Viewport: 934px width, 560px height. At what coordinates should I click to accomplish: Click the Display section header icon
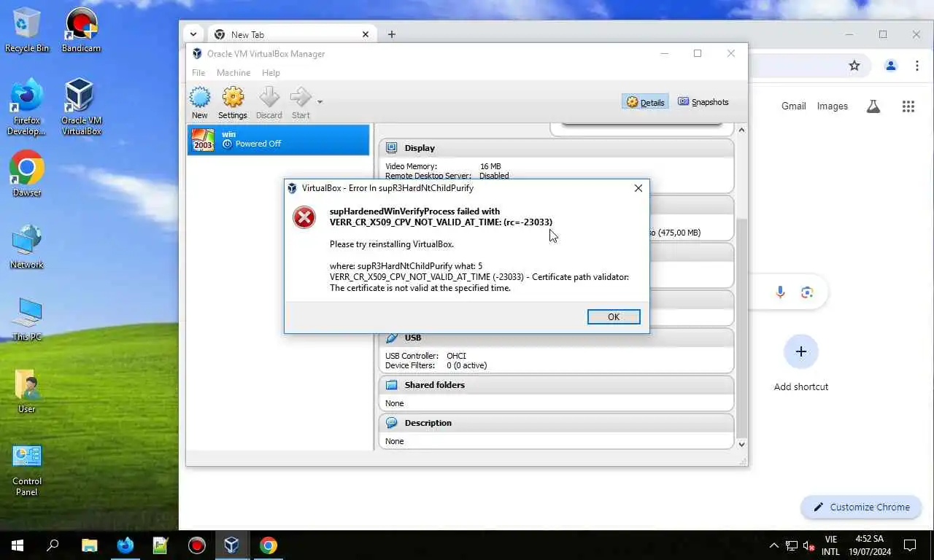(x=392, y=148)
